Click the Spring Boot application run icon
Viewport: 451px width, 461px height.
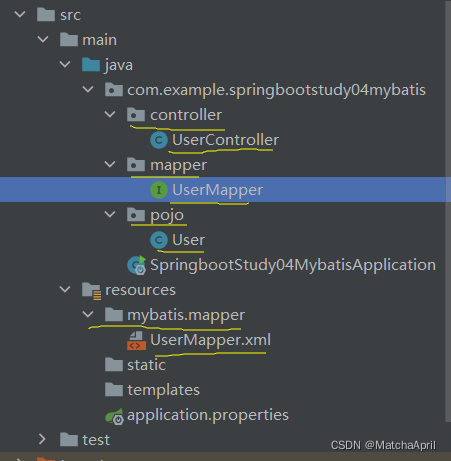tap(137, 265)
